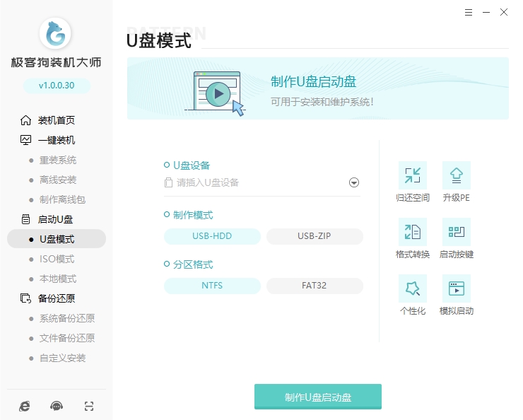Click the monitor icon beside 一键装机
Viewport: 523px width, 420px height.
25,140
